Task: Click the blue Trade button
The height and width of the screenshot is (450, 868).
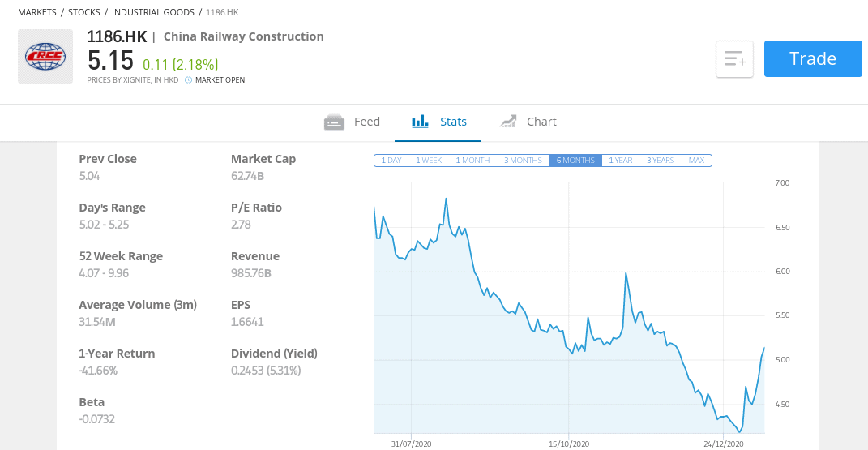Action: [x=813, y=58]
